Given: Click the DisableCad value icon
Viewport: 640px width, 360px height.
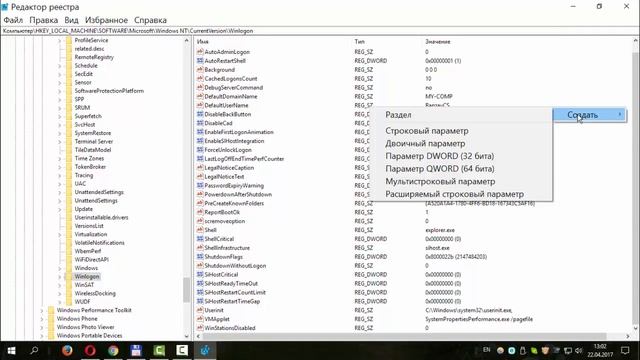Looking at the screenshot, I should [200, 123].
